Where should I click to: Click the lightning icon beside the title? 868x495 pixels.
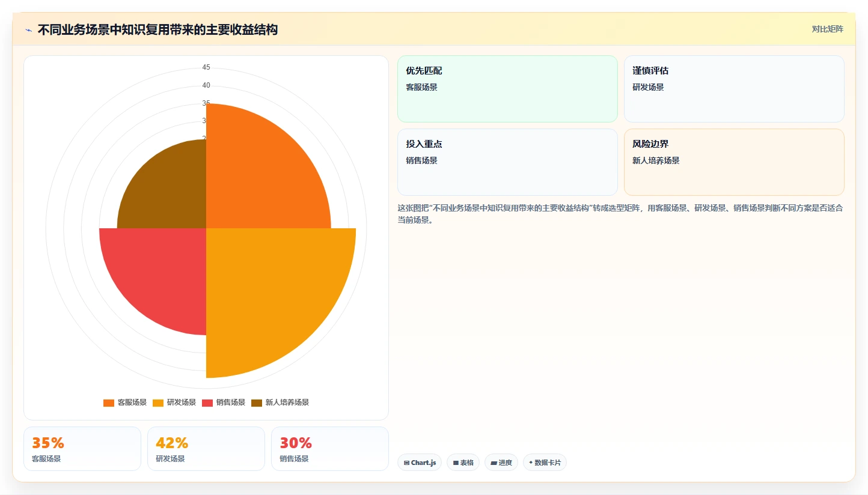pyautogui.click(x=28, y=30)
